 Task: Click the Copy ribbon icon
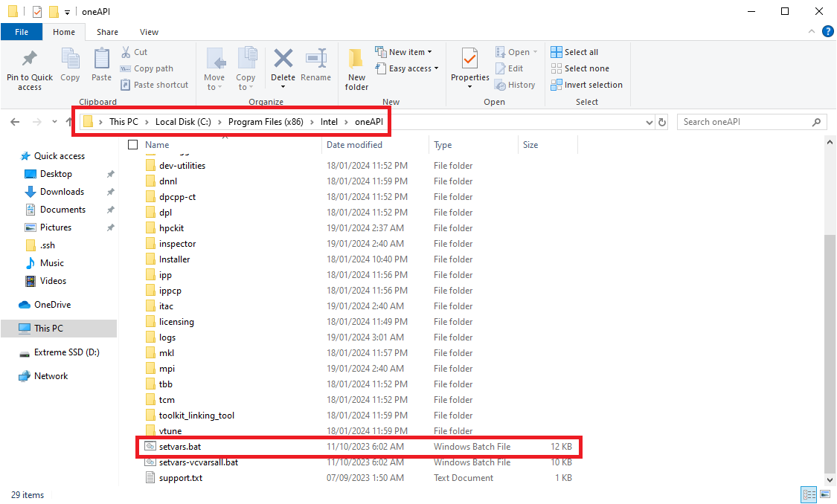[x=70, y=58]
